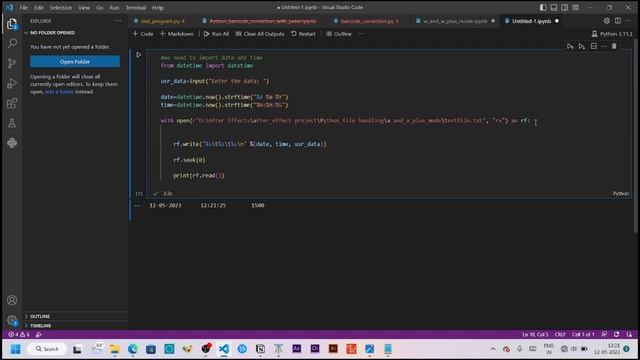Open the View menu

point(84,7)
